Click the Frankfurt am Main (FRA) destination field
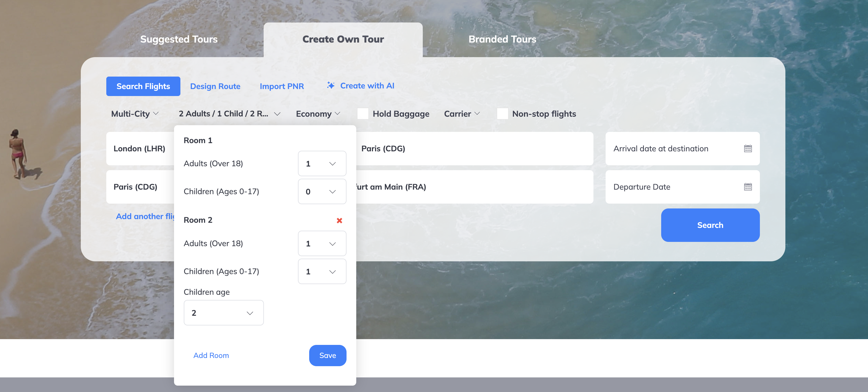The width and height of the screenshot is (868, 392). (474, 187)
